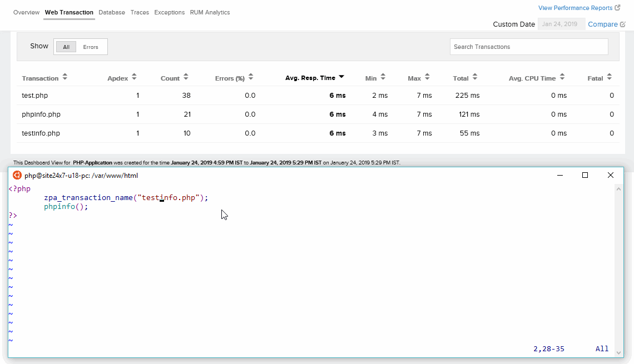Screen dimensions: 634x364
Task: Toggle Avg. Resp. Time sort direction
Action: coord(341,77)
